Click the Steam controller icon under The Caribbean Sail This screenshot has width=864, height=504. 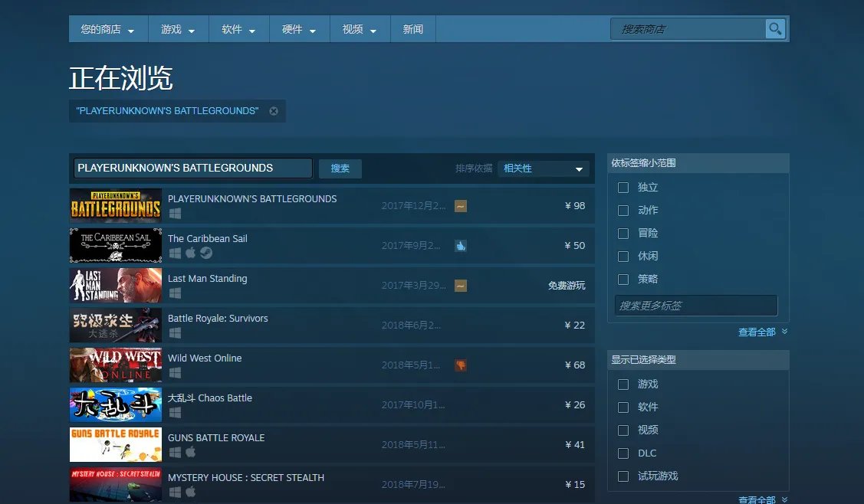pyautogui.click(x=205, y=254)
